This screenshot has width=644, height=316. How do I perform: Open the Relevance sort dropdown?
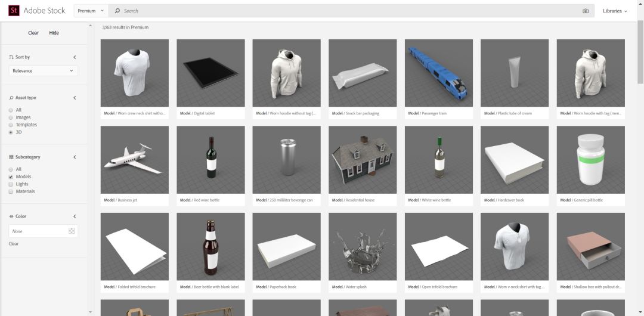[44, 71]
